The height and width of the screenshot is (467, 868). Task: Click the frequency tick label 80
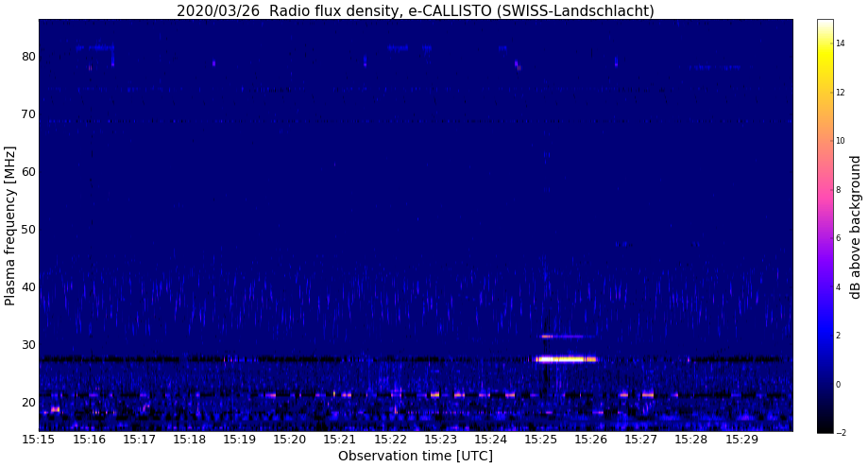pyautogui.click(x=28, y=57)
